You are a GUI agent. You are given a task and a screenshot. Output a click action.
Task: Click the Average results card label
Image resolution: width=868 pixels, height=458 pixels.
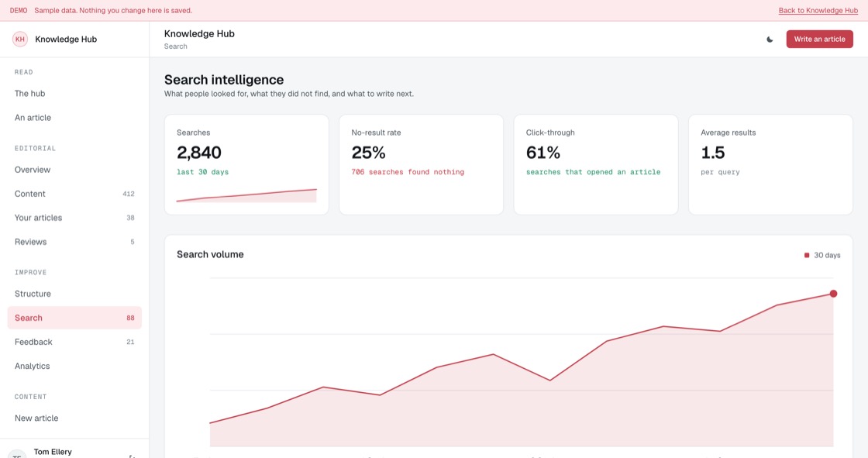(728, 133)
